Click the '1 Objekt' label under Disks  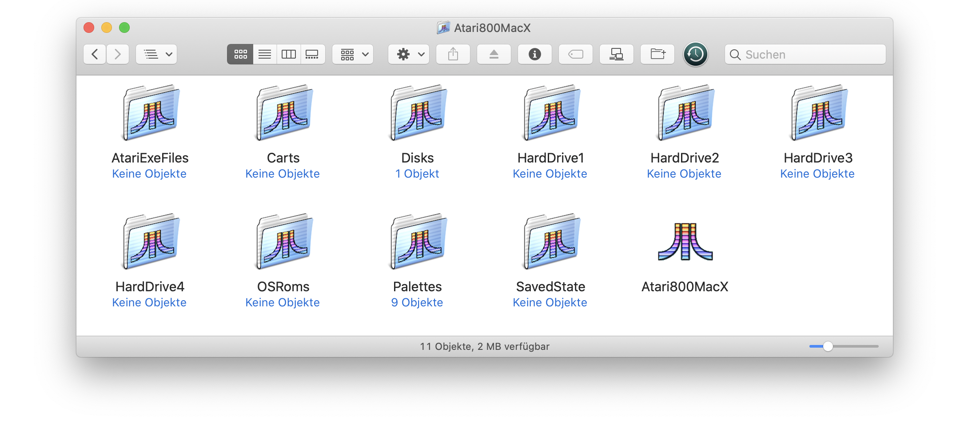pos(417,174)
